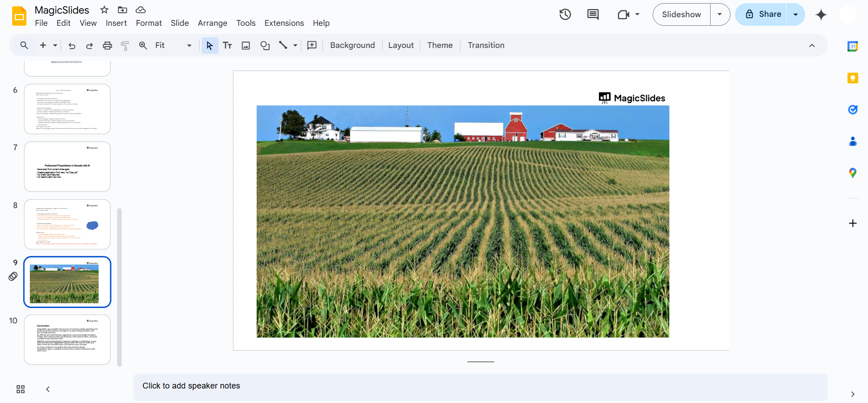Open the Edit menu

(63, 23)
